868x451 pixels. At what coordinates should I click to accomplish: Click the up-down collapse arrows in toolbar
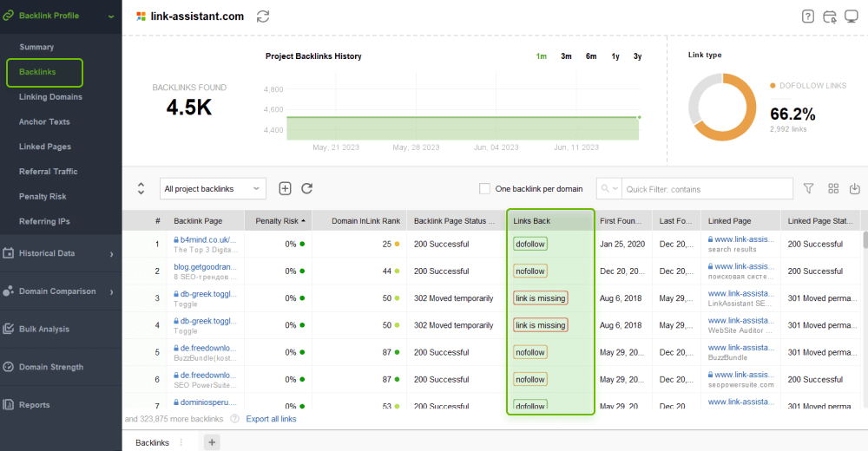click(141, 189)
